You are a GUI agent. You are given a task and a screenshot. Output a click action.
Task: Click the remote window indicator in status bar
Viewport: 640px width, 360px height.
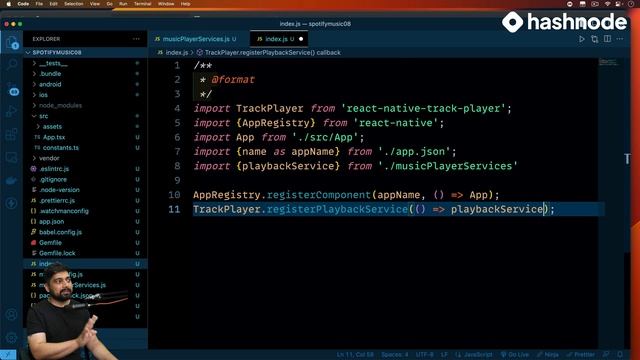pos(8,354)
